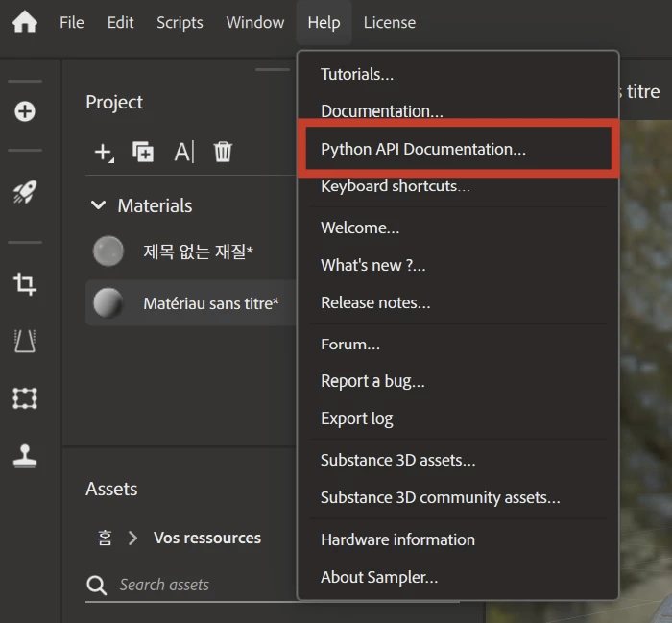Select the Crop tool
The image size is (672, 623).
[x=25, y=283]
